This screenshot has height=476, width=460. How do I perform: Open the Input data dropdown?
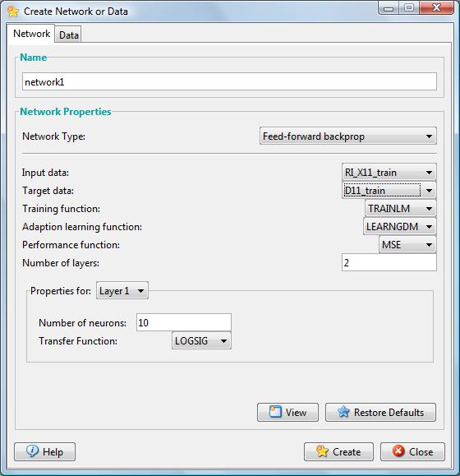click(x=389, y=173)
